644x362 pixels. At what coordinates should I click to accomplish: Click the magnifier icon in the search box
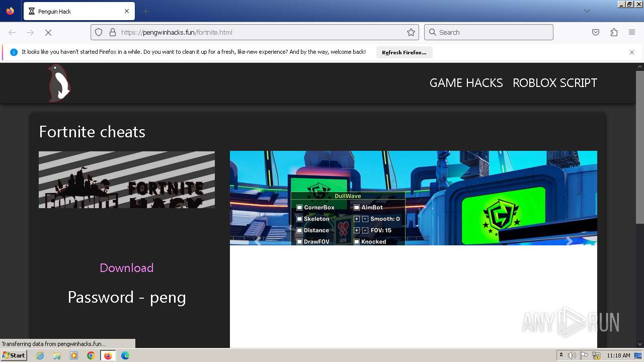[x=432, y=32]
